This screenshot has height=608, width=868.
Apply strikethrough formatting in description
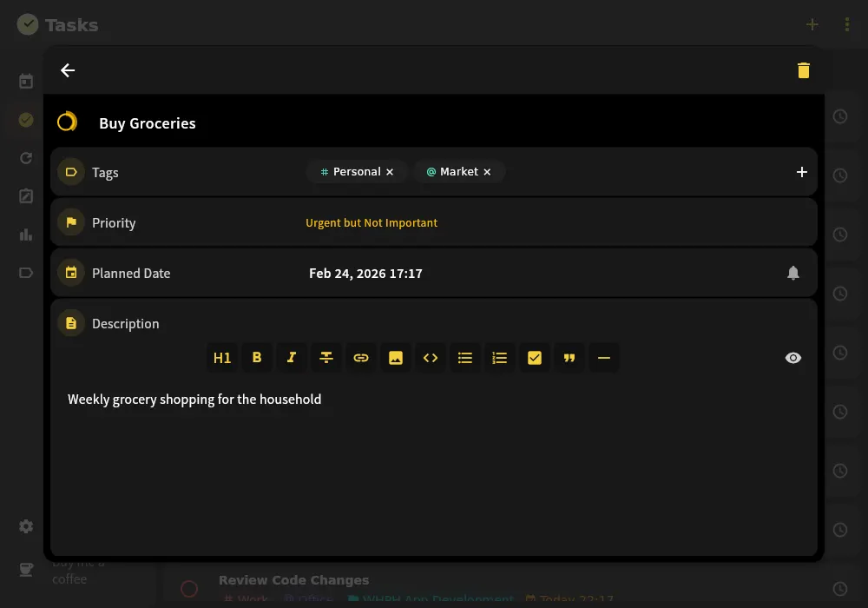click(326, 358)
